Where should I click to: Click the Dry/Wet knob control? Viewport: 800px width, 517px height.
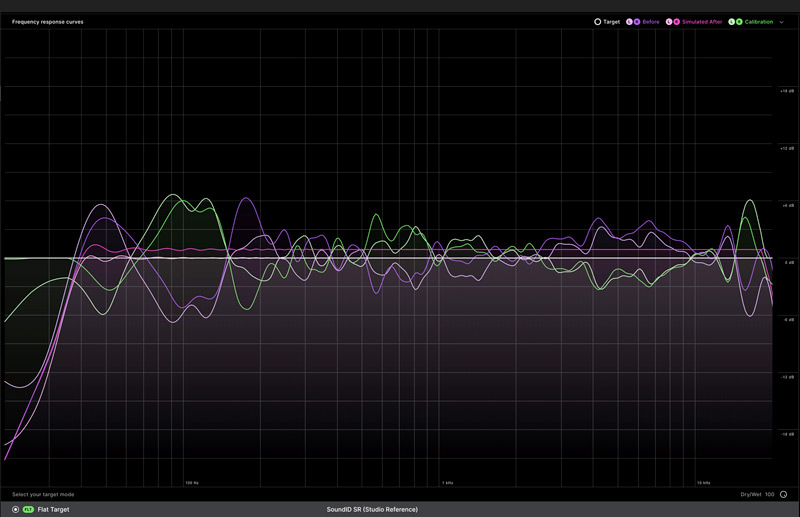tap(783, 494)
